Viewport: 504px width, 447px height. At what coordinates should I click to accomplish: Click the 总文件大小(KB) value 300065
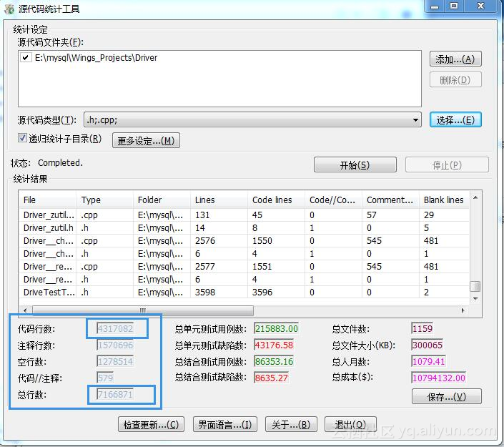[428, 345]
